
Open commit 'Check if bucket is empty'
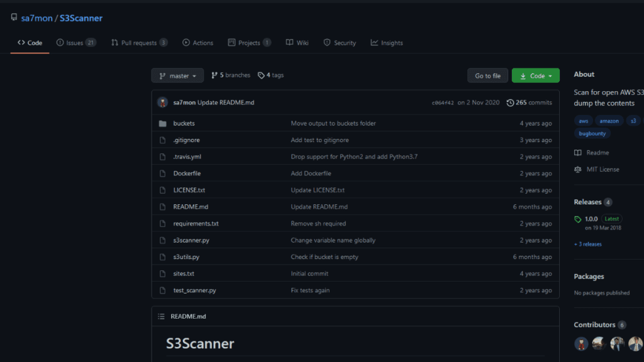click(325, 257)
